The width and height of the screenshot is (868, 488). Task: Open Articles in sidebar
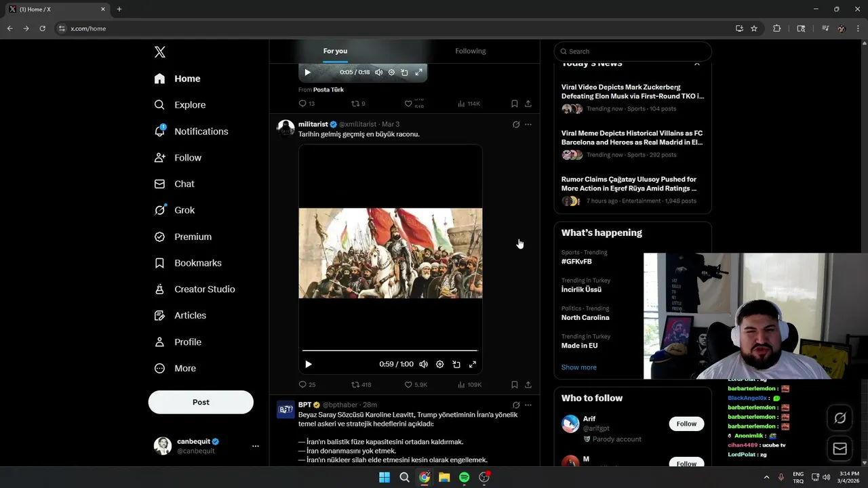point(180,315)
